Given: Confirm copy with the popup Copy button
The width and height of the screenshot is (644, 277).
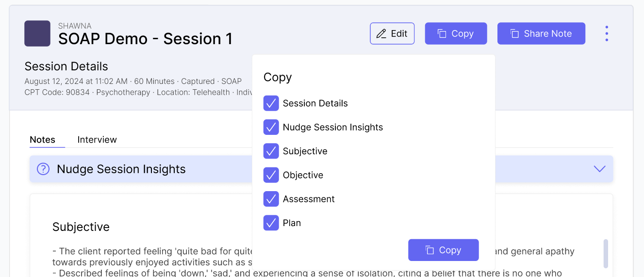Looking at the screenshot, I should (x=443, y=250).
